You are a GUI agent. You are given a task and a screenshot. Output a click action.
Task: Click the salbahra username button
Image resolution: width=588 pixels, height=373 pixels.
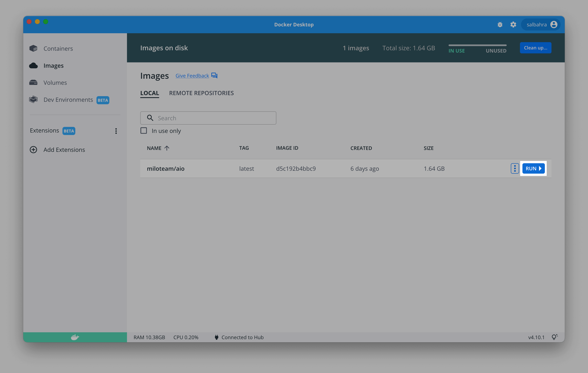(x=541, y=25)
